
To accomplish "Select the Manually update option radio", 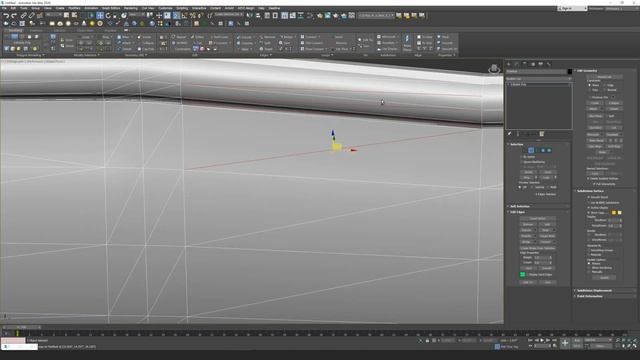I will 589,272.
